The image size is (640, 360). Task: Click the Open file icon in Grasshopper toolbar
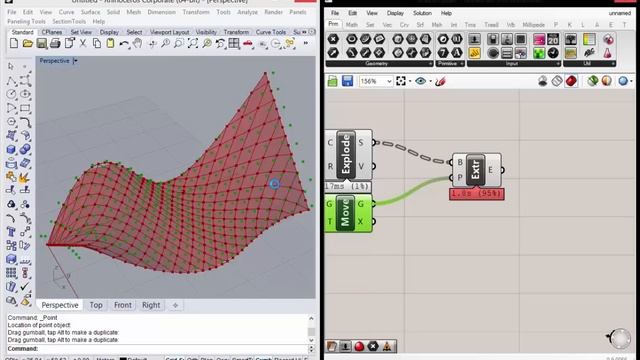[x=333, y=81]
